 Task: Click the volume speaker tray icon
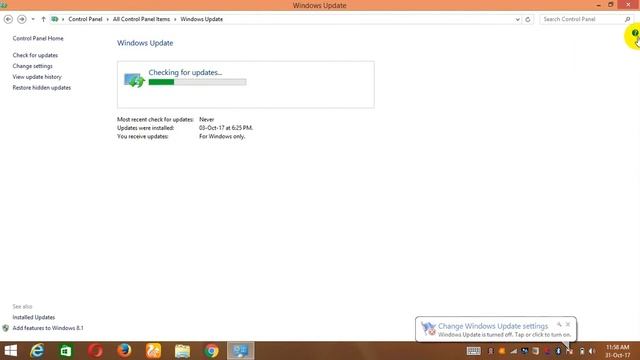click(x=592, y=351)
